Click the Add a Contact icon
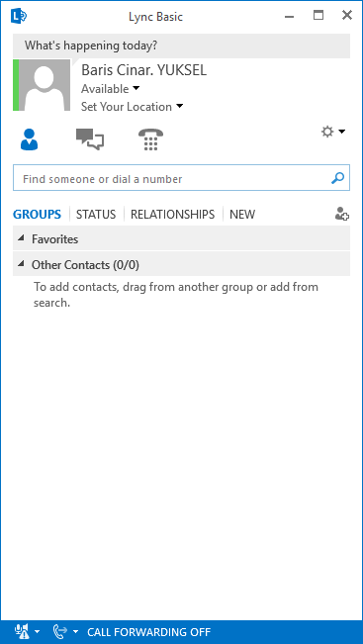The image size is (363, 644). click(x=341, y=214)
